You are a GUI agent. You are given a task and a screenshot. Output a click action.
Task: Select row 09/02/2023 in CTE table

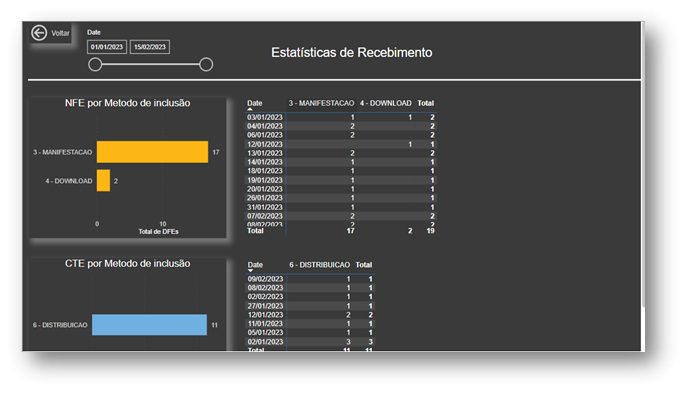(310, 279)
